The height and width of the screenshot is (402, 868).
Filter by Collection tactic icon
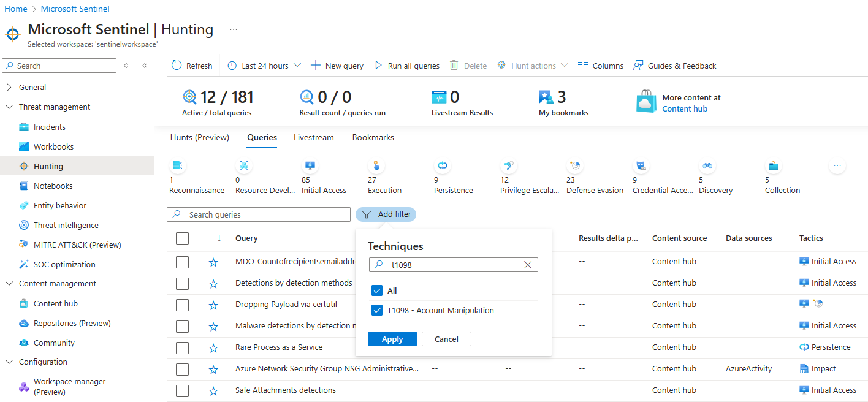coord(774,165)
